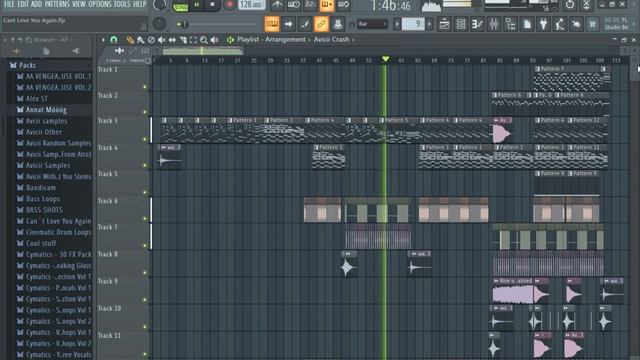This screenshot has width=640, height=360.
Task: Select the Slice tool in playlist
Action: tap(183, 40)
